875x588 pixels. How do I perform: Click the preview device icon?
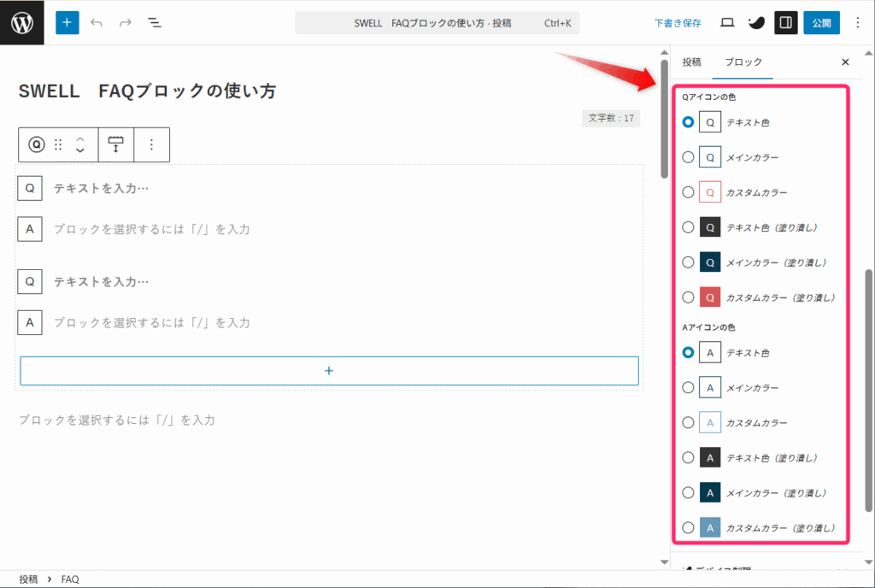727,23
